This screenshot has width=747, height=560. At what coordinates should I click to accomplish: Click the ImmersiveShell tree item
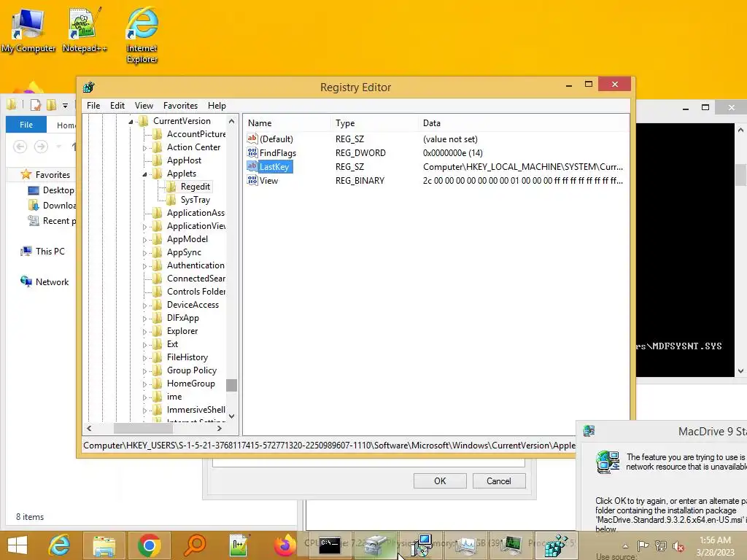[x=196, y=410]
